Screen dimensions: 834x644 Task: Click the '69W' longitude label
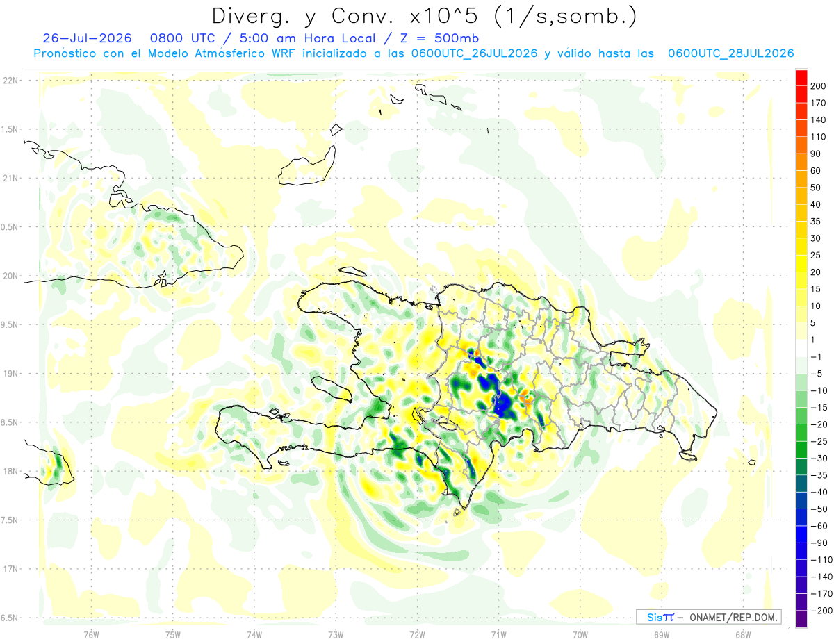(x=661, y=634)
